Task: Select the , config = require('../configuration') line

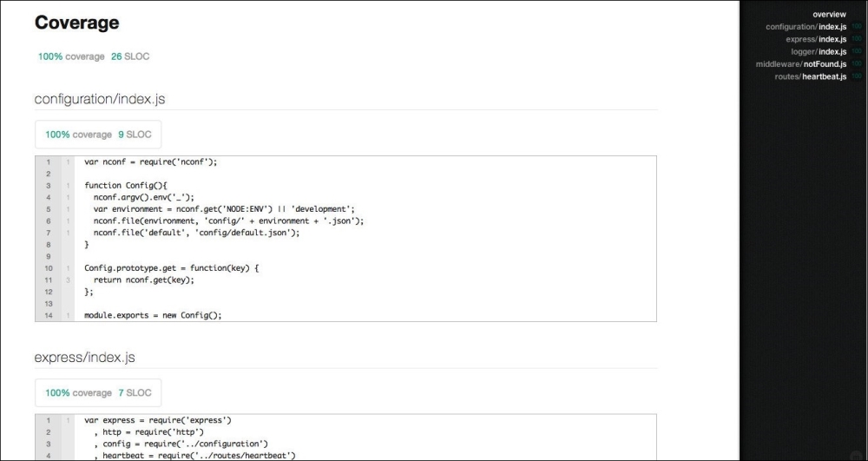Action: coord(181,444)
